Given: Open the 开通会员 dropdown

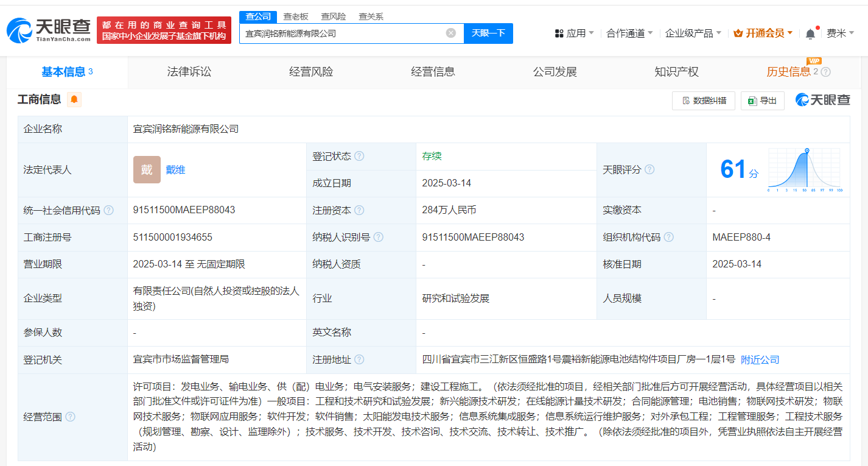Looking at the screenshot, I should click(x=763, y=33).
